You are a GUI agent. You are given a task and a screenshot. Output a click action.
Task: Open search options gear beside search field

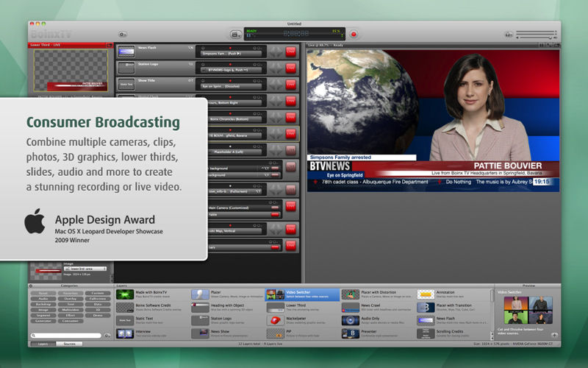pos(107,336)
